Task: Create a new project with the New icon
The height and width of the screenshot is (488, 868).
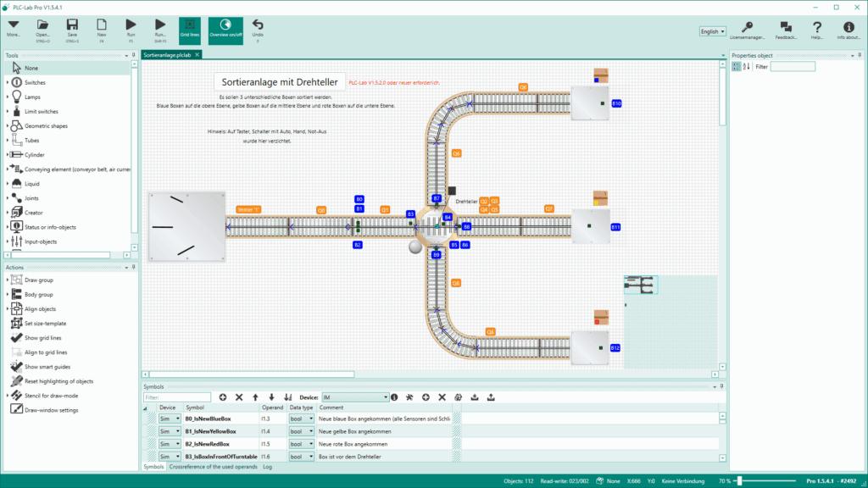Action: pos(102,30)
